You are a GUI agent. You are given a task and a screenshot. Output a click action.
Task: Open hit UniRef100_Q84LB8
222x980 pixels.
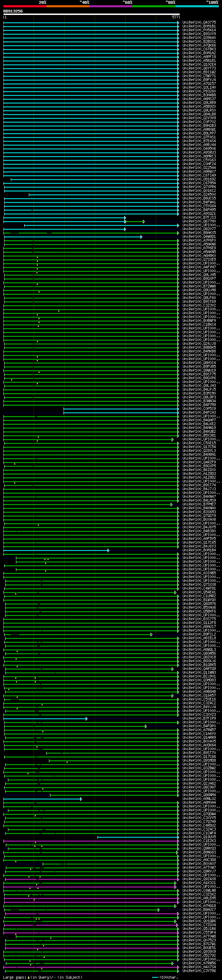pyautogui.click(x=199, y=114)
